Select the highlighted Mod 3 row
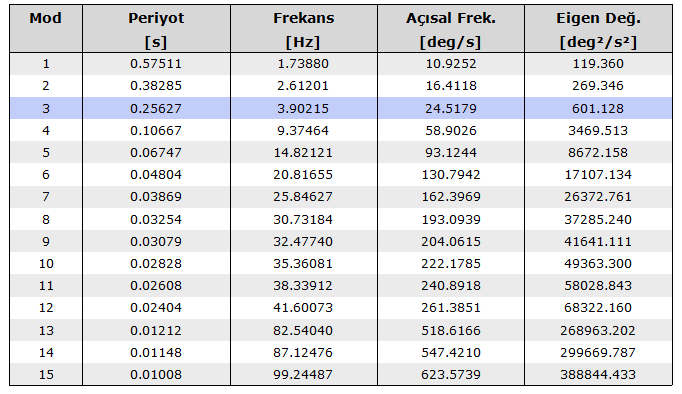Viewport: 682px width, 394px height. [341, 108]
